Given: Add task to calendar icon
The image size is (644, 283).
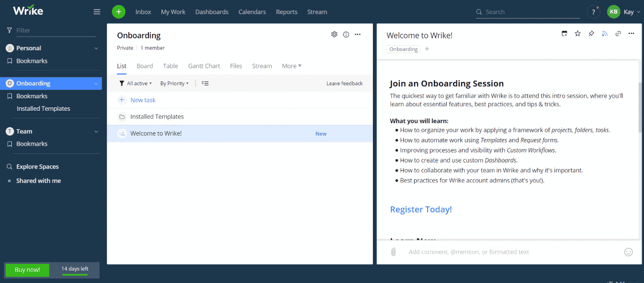Looking at the screenshot, I should [565, 34].
